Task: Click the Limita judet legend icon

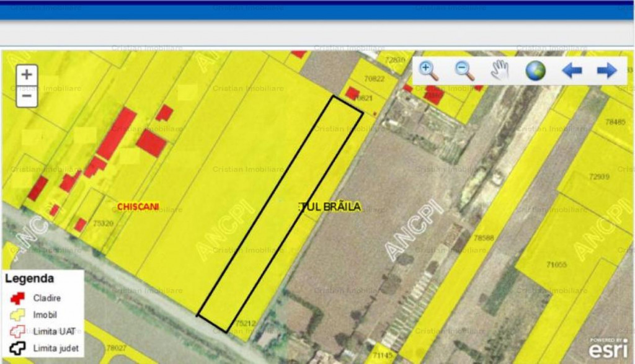Action: pyautogui.click(x=17, y=348)
